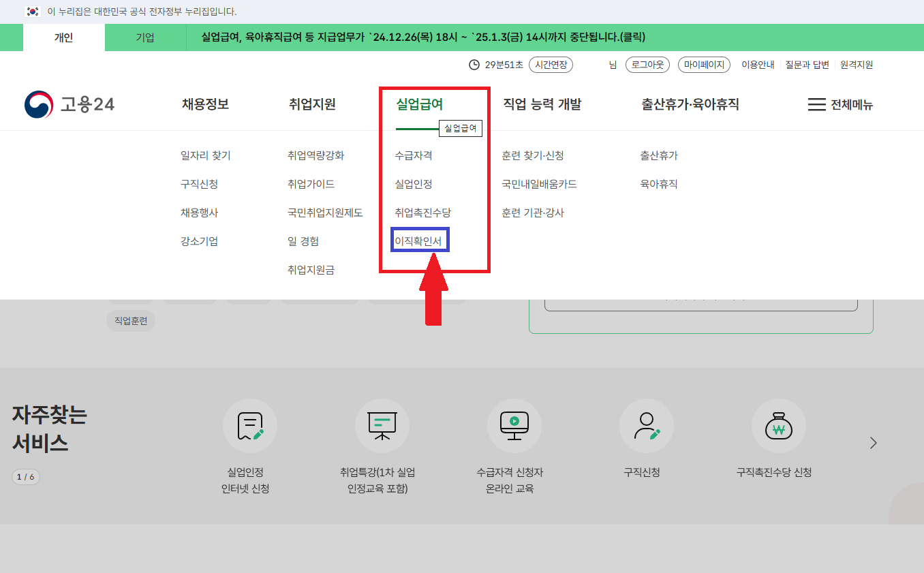Open 마이페이지
This screenshot has height=573, width=924.
click(x=704, y=65)
